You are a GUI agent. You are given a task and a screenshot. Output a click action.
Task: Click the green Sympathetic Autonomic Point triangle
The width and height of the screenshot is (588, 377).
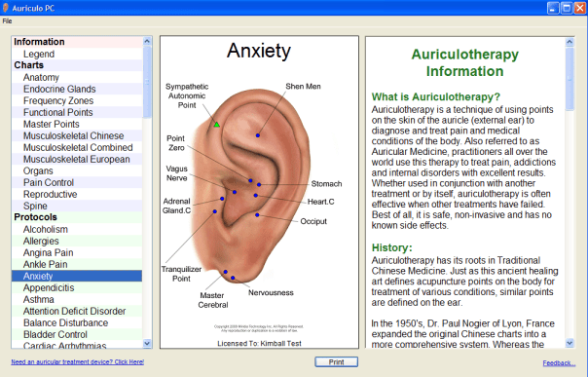click(217, 125)
